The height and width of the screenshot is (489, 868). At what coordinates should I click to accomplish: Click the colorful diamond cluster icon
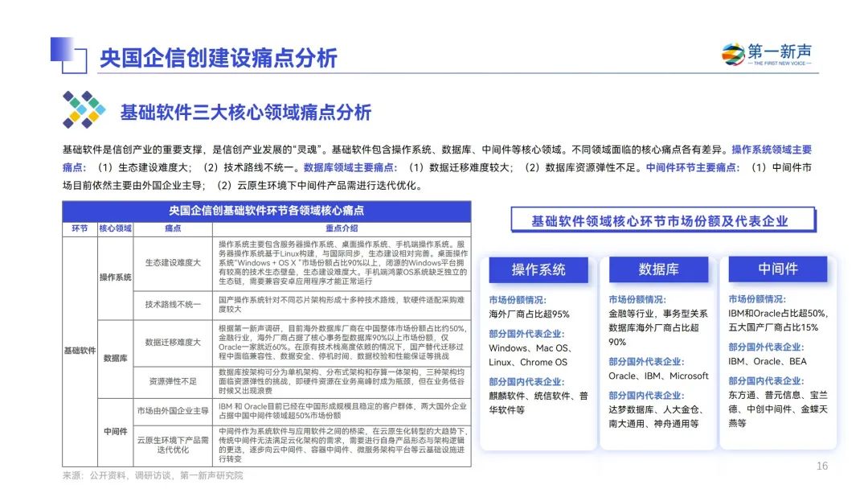coord(84,109)
